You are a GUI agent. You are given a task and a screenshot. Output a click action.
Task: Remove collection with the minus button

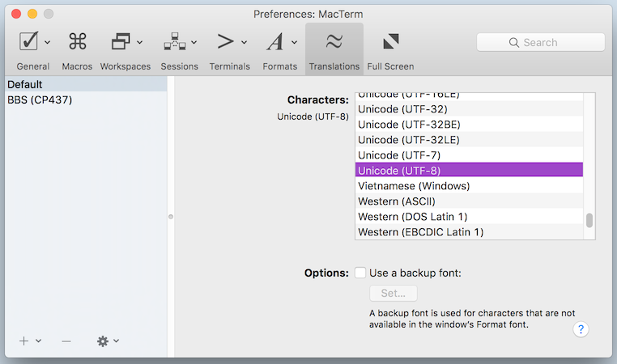(66, 341)
